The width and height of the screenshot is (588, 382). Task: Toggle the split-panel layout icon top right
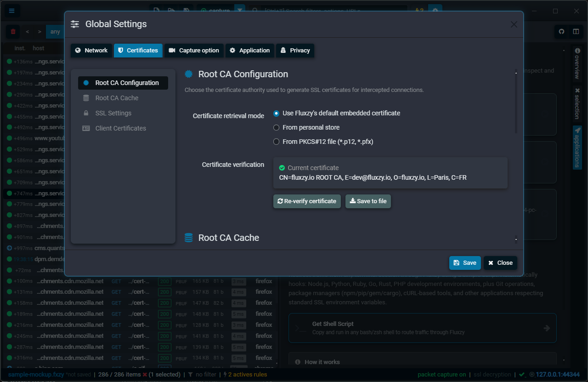point(577,31)
